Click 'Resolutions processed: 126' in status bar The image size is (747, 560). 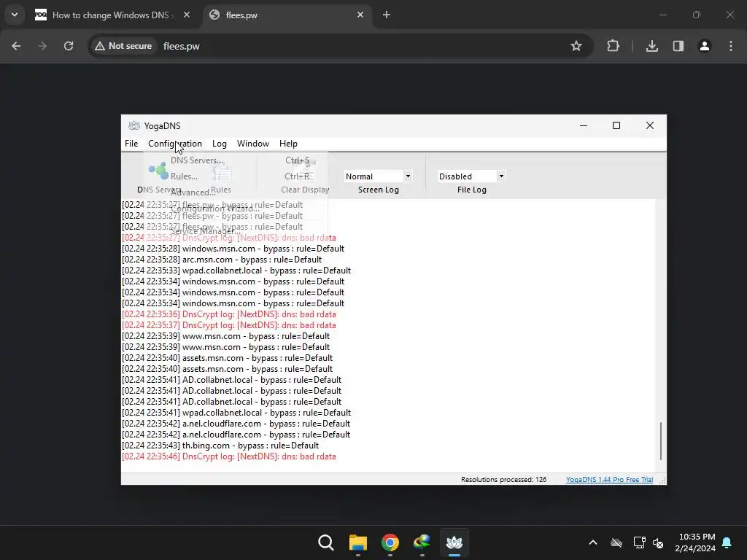503,480
